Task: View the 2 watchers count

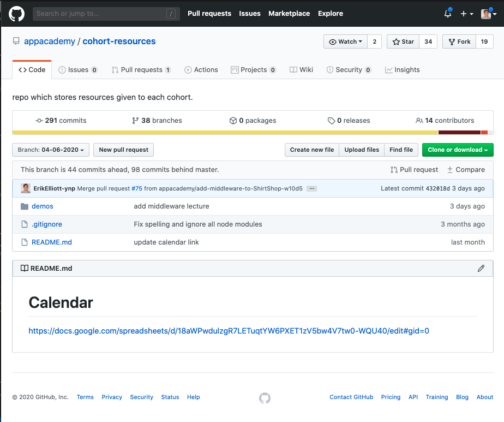Action: (375, 41)
